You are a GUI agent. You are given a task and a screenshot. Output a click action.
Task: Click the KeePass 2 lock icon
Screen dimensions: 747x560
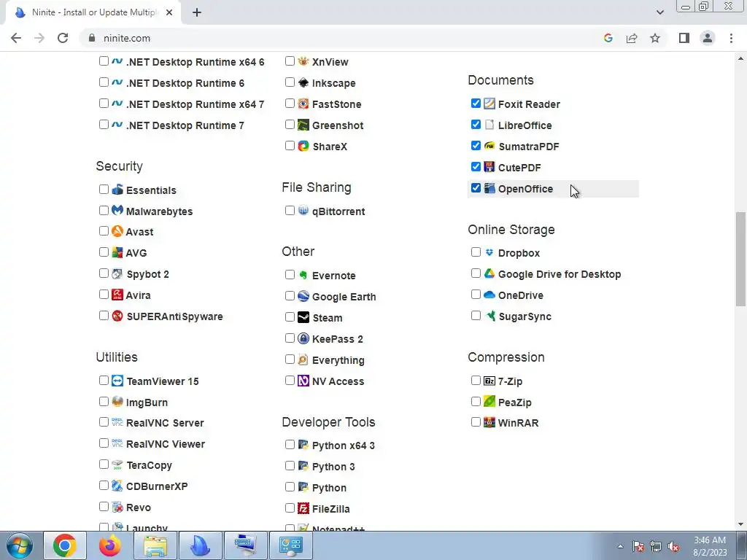(303, 338)
